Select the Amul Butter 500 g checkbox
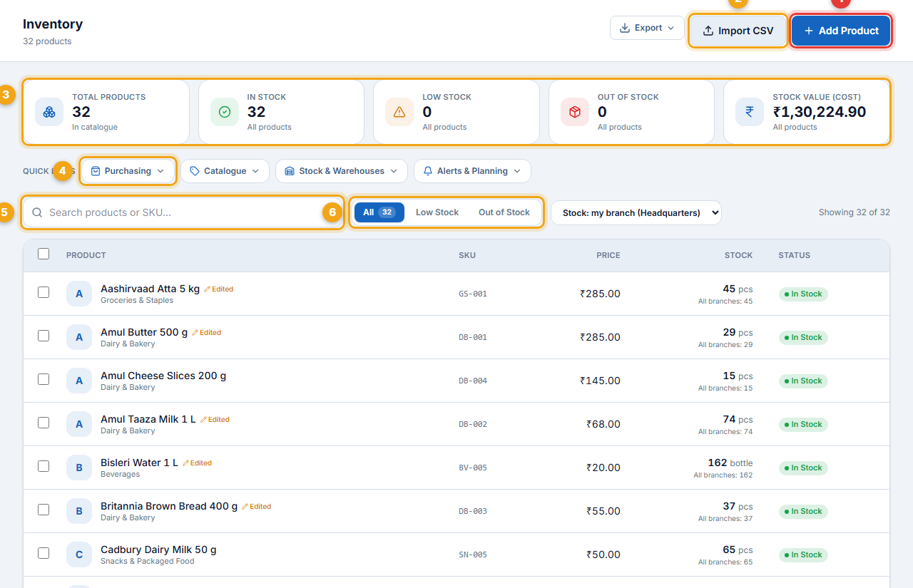Screen dimensions: 913x588 [x=44, y=336]
